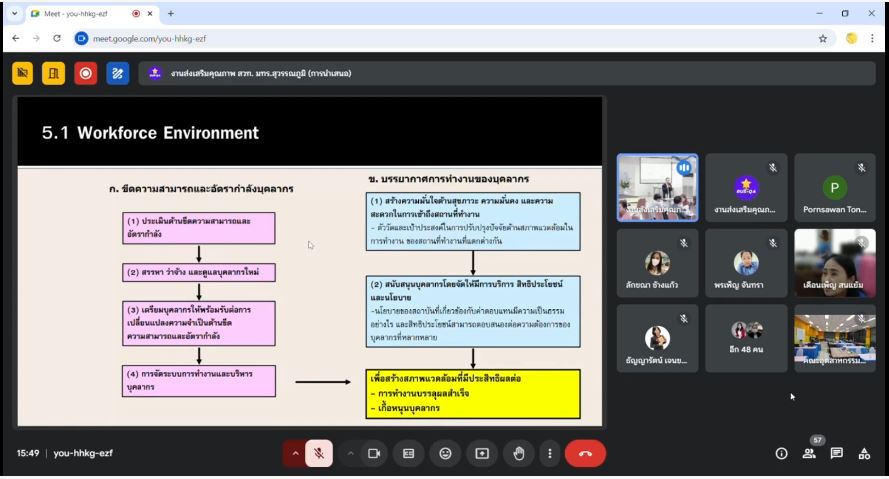Show the participants panel with 57 people
889x479 pixels.
coord(809,453)
